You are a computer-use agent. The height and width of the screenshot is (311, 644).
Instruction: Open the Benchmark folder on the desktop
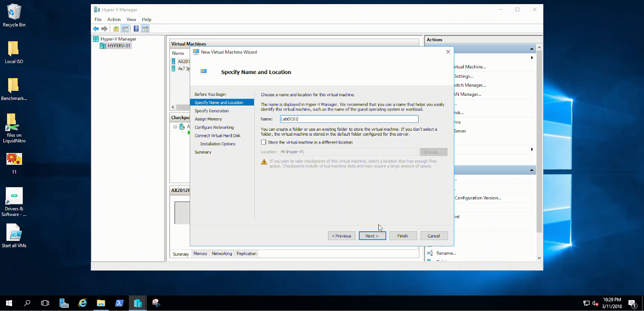[14, 89]
